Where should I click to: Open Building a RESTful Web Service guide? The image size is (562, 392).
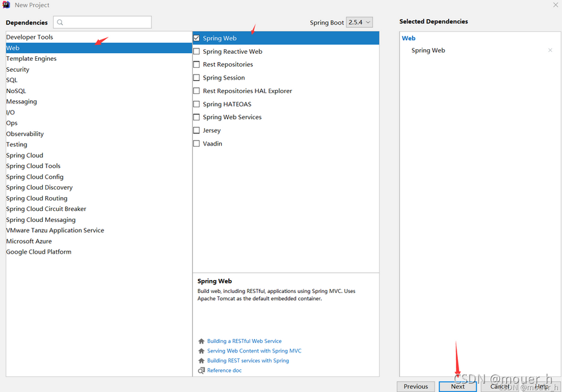[244, 341]
